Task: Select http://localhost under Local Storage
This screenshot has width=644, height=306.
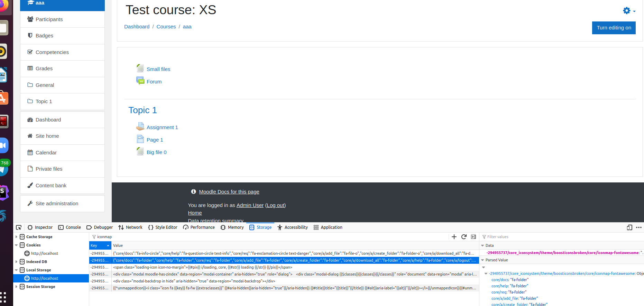Action: click(x=51, y=278)
